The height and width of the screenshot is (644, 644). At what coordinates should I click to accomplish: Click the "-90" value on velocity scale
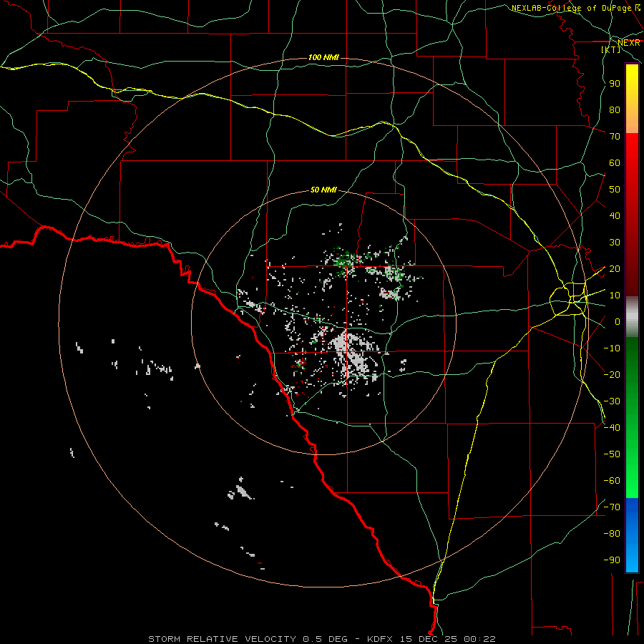612,560
